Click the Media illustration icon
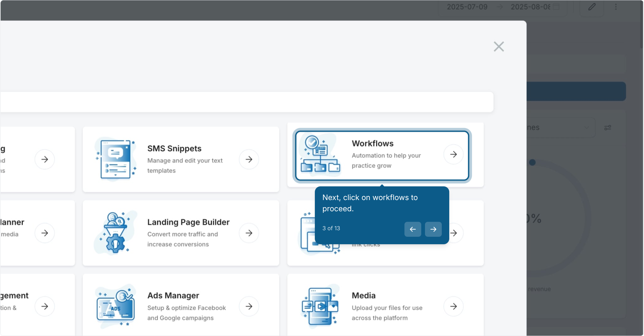This screenshot has width=644, height=336. coord(320,306)
